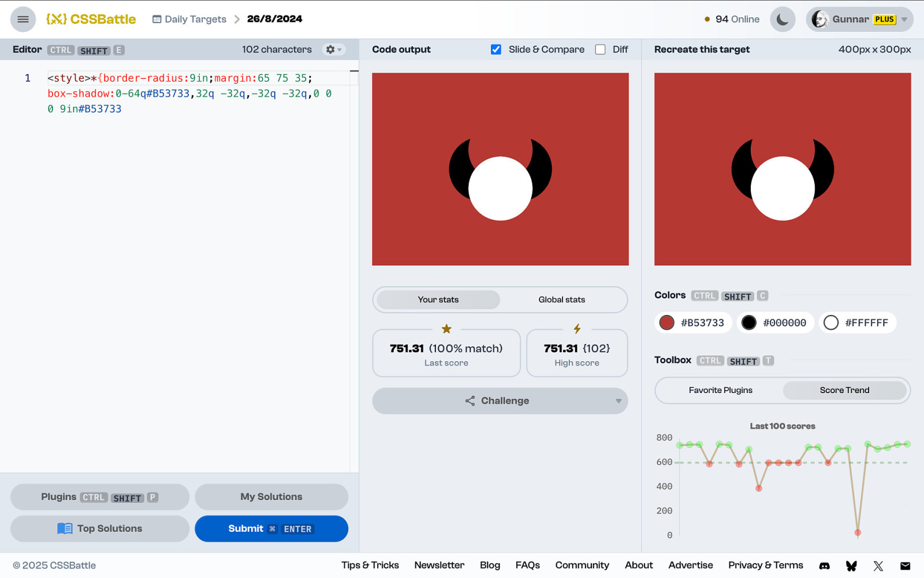Viewport: 924px width, 578px height.
Task: Open Privacy & Terms footer link
Action: pyautogui.click(x=766, y=565)
